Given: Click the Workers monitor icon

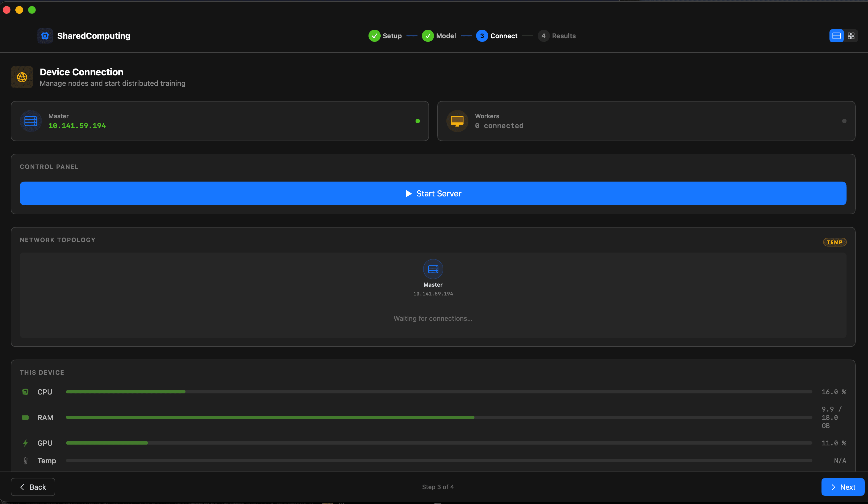Looking at the screenshot, I should click(457, 121).
